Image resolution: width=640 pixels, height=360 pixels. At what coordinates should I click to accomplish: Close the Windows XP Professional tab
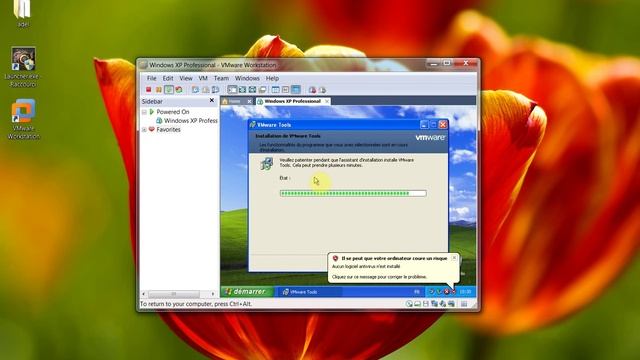[x=327, y=101]
